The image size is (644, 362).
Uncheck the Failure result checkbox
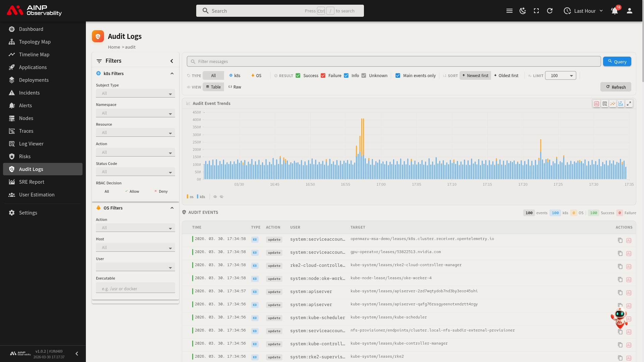(x=323, y=76)
